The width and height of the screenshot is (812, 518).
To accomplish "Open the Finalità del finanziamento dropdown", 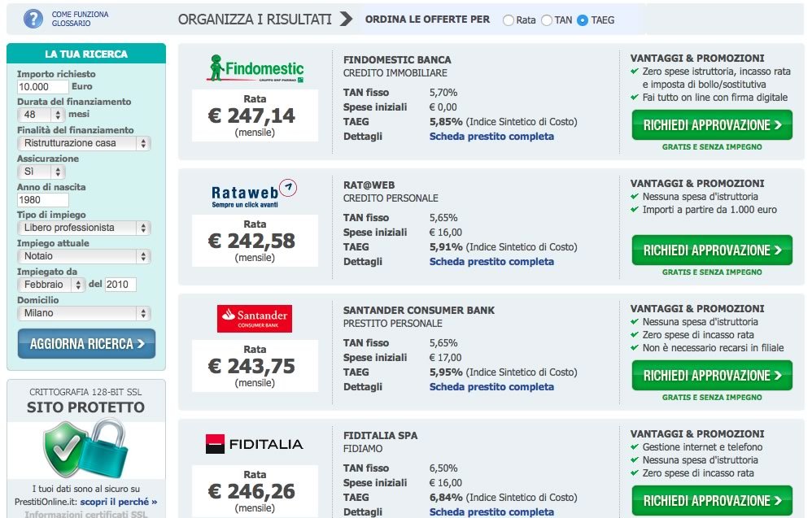I will 84,143.
